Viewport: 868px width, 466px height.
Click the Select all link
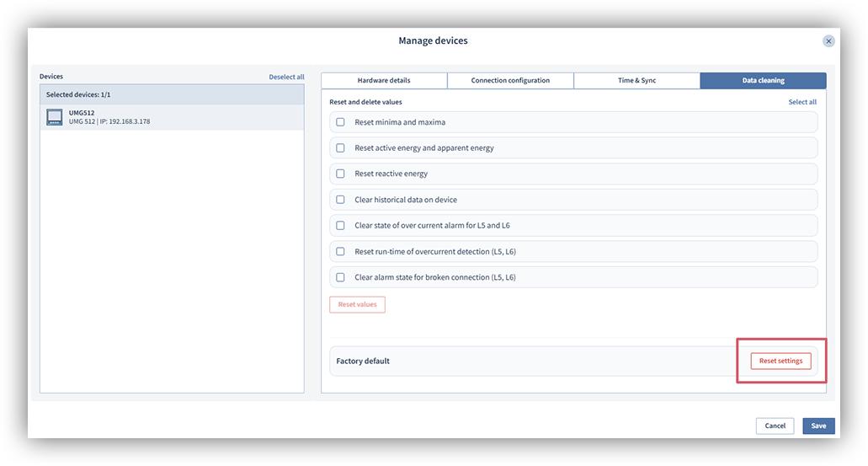(801, 102)
